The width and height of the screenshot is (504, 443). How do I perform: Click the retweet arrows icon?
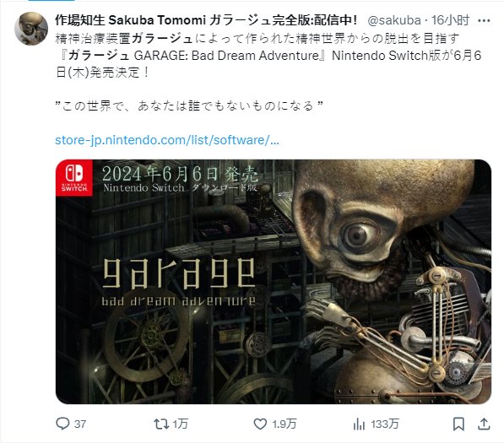(161, 424)
